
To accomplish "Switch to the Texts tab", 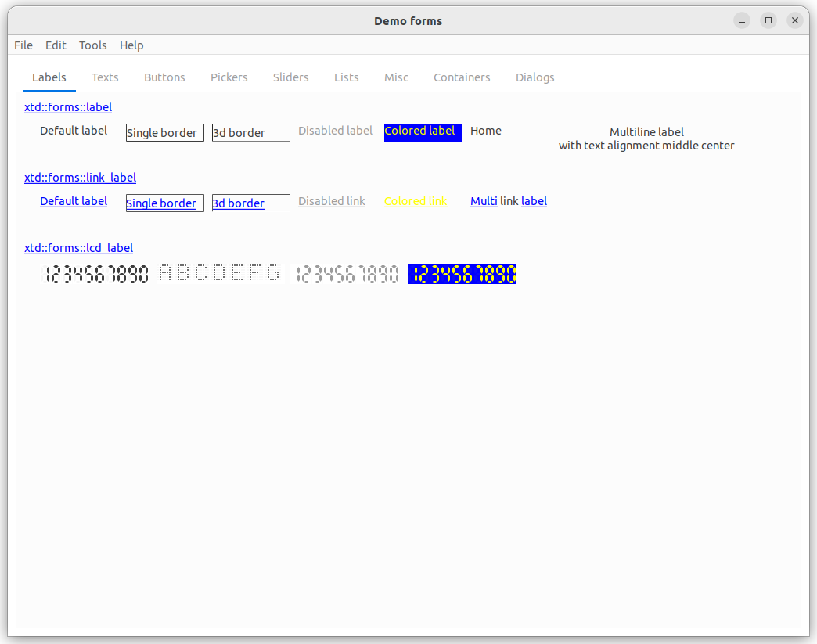I will pos(105,77).
